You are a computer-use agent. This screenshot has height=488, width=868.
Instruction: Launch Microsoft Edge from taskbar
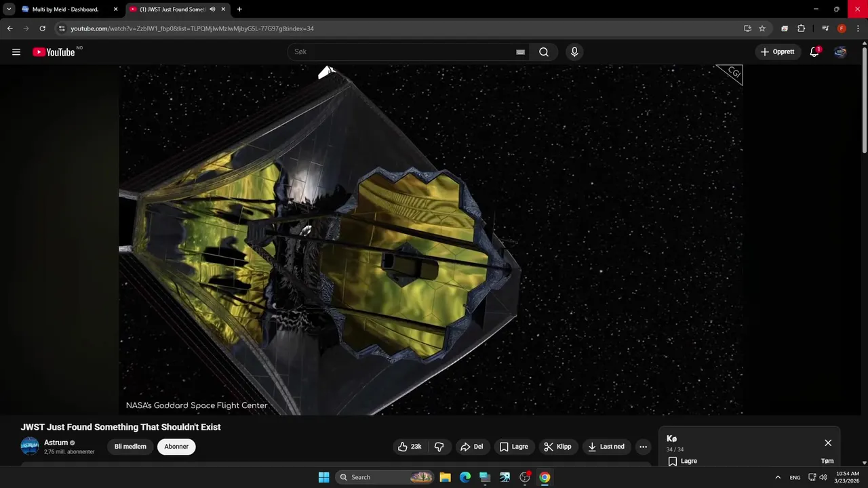(465, 477)
